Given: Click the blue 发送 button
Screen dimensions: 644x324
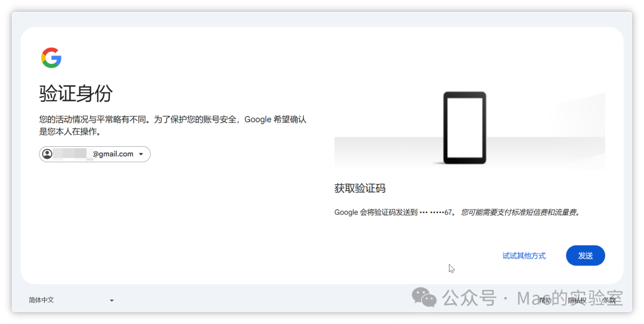Looking at the screenshot, I should [x=586, y=255].
